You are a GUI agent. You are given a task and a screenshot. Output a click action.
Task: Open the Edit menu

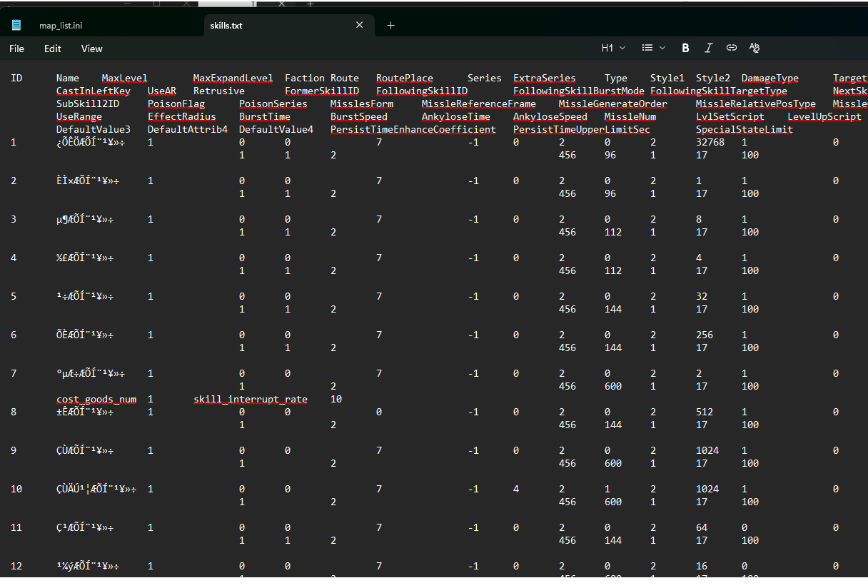tap(53, 49)
